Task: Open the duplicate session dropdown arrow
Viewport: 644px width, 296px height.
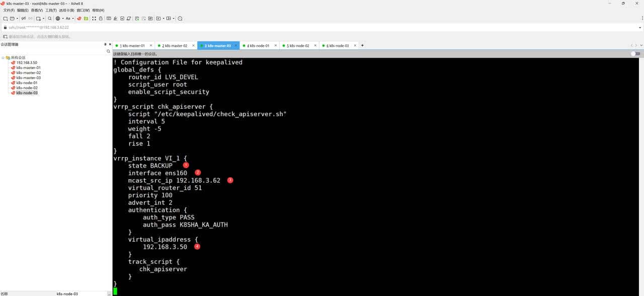Action: (x=43, y=19)
